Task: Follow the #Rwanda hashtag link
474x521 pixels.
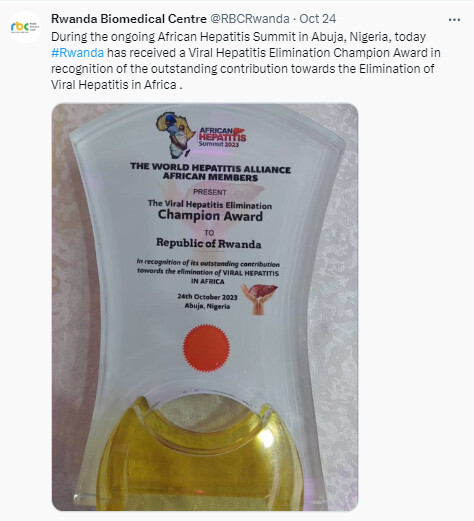Action: [x=77, y=53]
